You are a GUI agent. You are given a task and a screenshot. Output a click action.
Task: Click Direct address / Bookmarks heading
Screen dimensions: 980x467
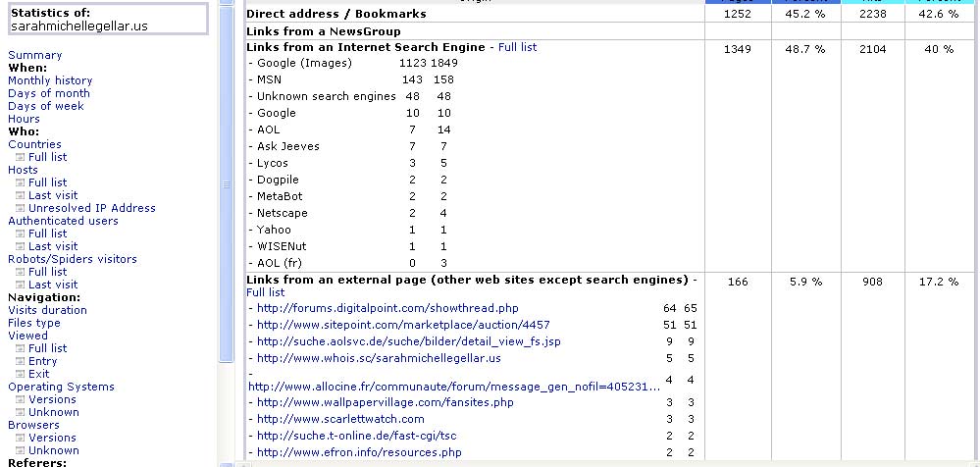tap(336, 14)
